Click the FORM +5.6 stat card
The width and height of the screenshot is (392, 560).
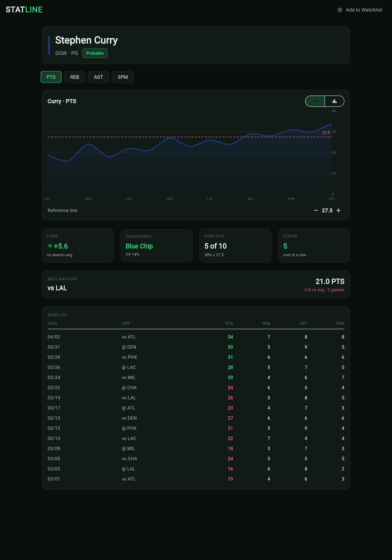point(78,246)
